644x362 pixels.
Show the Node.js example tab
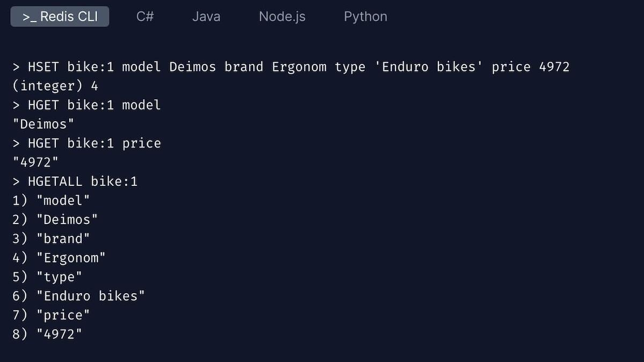click(x=282, y=17)
